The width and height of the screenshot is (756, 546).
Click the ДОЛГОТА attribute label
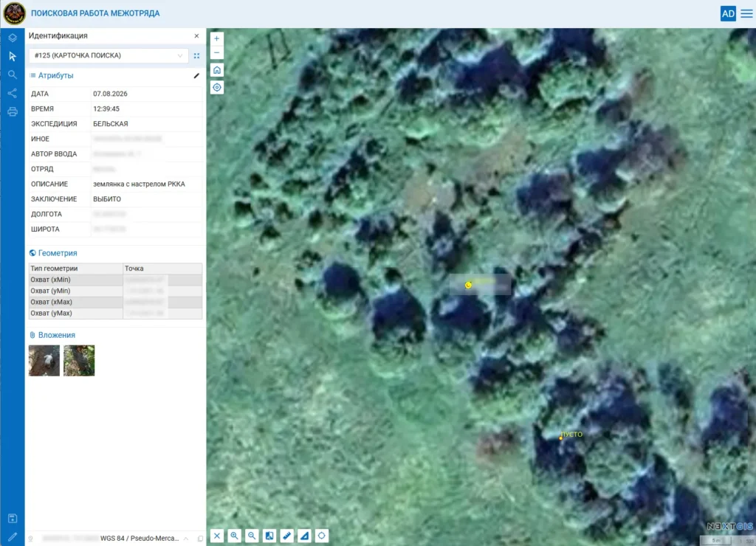47,214
